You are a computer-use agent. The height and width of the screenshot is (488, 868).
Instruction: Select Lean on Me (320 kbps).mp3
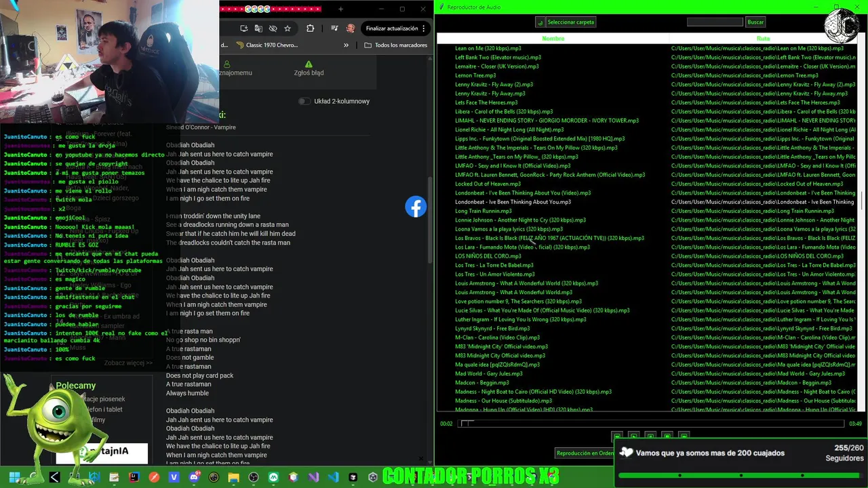coord(488,49)
